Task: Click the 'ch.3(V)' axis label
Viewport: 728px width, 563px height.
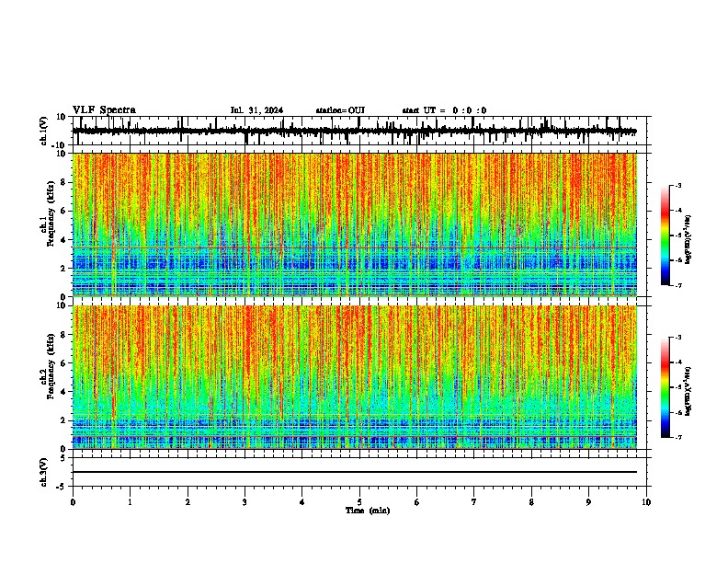Action: point(44,472)
